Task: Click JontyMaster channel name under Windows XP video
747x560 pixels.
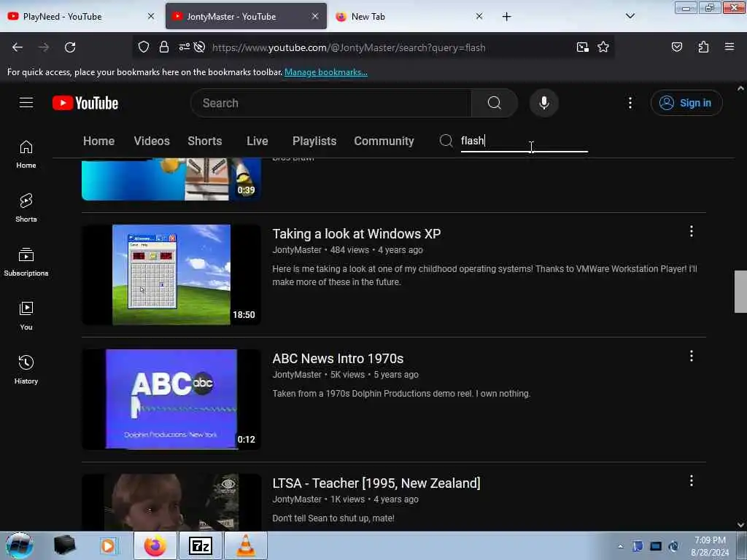Action: 297,250
